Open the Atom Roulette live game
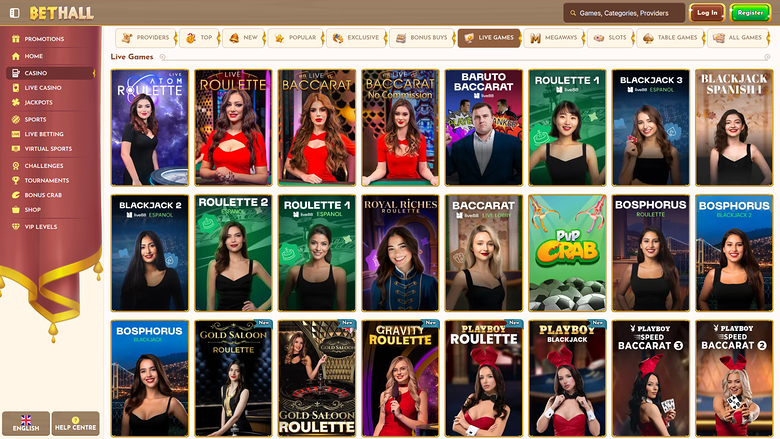780x439 pixels. (x=150, y=127)
